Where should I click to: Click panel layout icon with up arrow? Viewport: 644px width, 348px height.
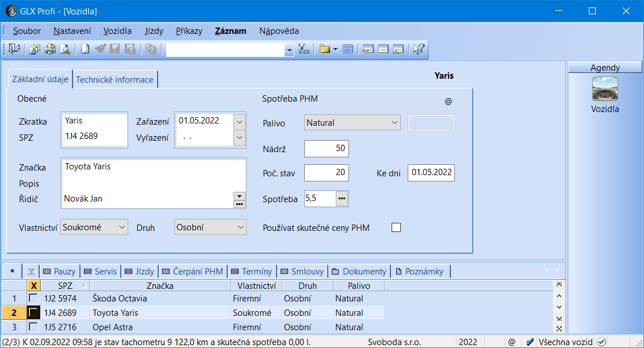(398, 49)
